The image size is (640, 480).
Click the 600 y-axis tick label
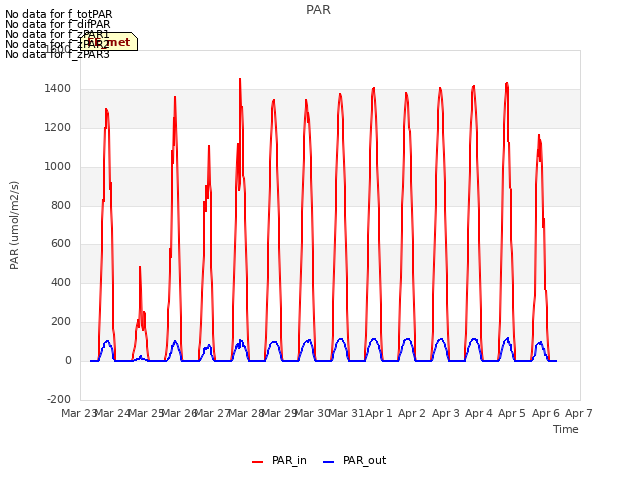61,244
